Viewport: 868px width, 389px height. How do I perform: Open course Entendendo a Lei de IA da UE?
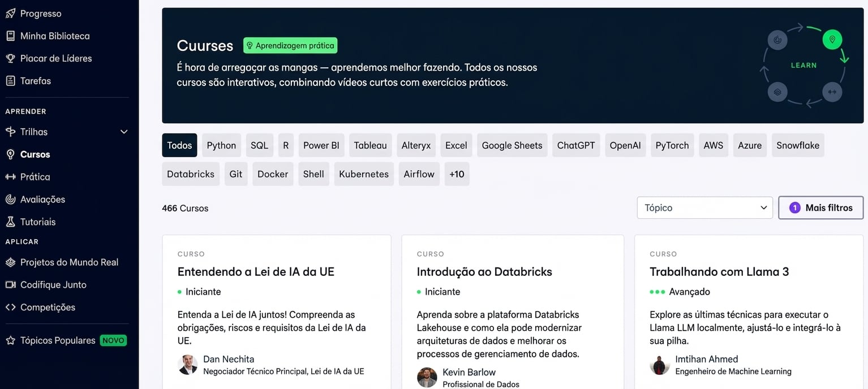tap(256, 271)
